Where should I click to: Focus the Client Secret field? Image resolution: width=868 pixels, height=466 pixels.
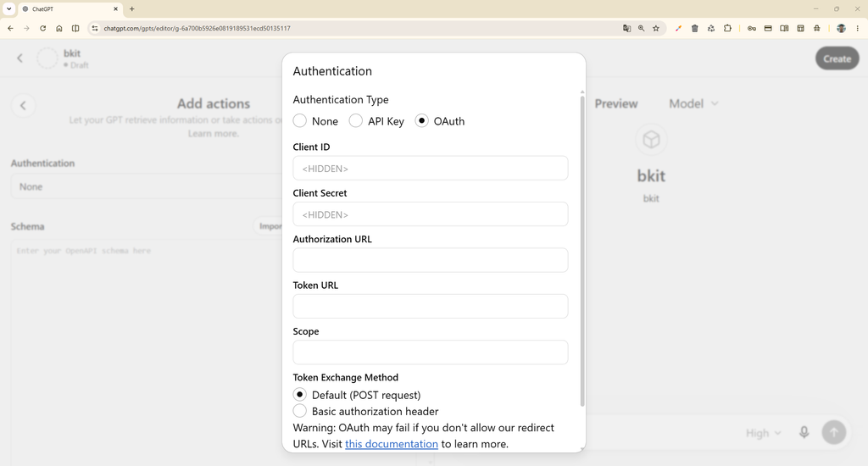coord(430,214)
